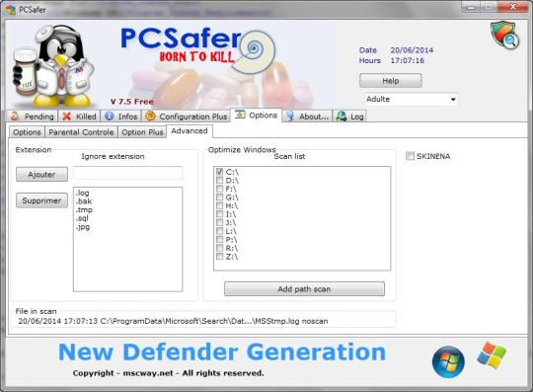Viewport: 533px width, 392px height.
Task: Click the Windows flag logo
Action: click(492, 354)
